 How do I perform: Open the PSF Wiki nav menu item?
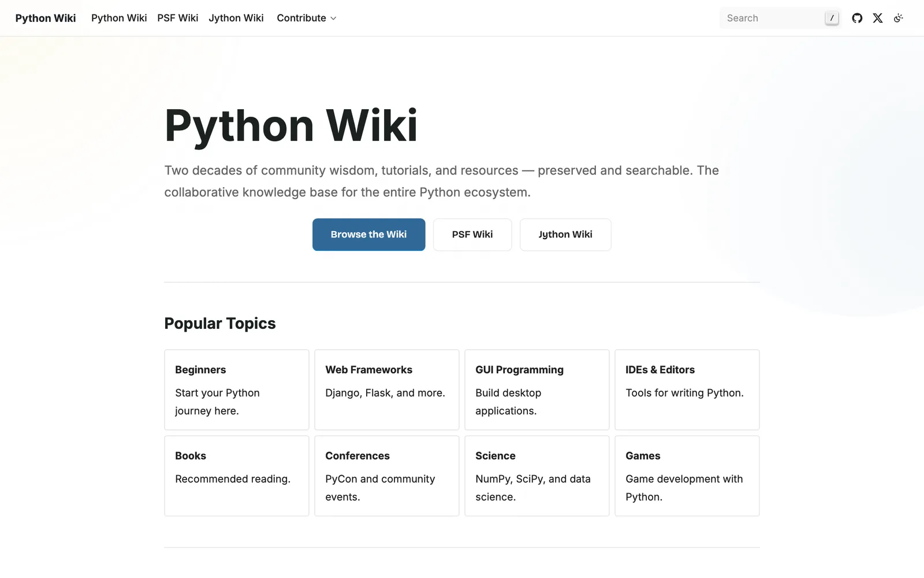click(x=178, y=18)
